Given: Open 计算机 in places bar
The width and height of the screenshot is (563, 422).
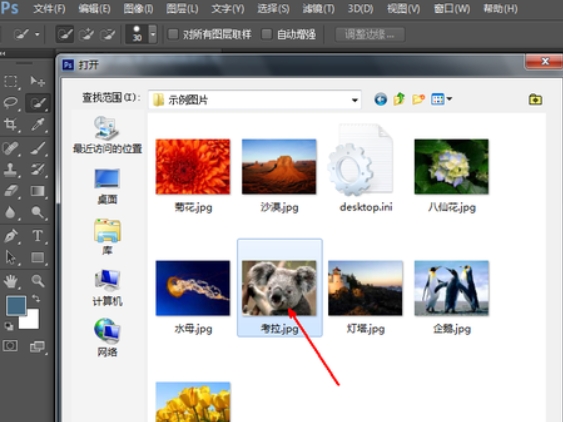Looking at the screenshot, I should pos(107,288).
